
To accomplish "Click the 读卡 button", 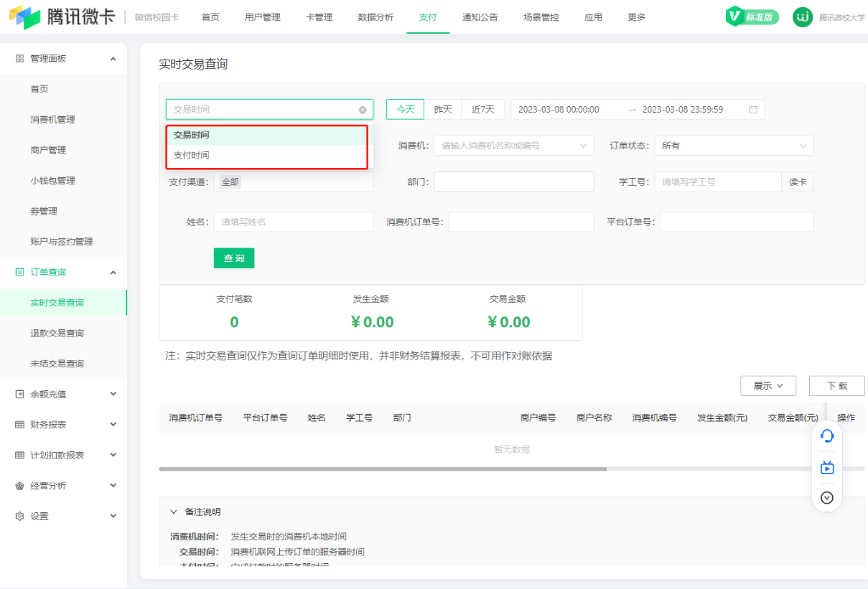I will pyautogui.click(x=798, y=182).
